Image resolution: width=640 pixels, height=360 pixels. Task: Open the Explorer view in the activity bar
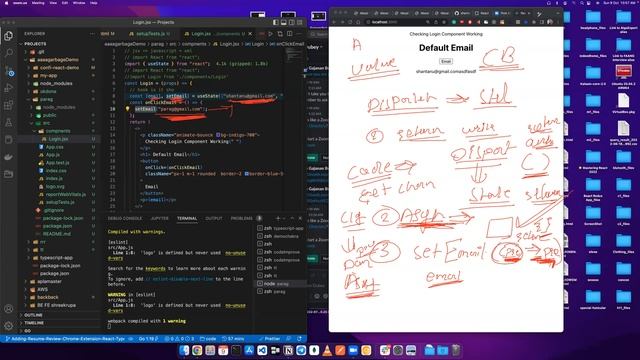pyautogui.click(x=9, y=36)
